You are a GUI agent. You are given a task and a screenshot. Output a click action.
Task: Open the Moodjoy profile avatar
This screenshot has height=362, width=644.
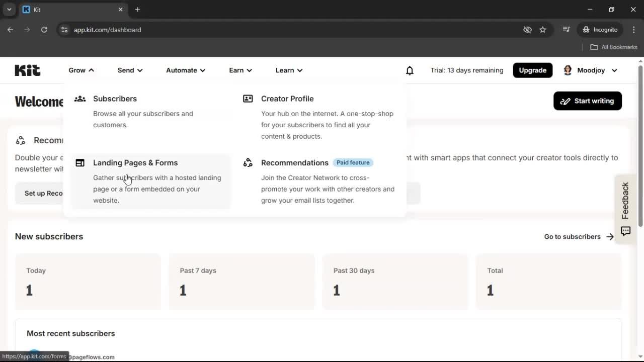(x=568, y=70)
